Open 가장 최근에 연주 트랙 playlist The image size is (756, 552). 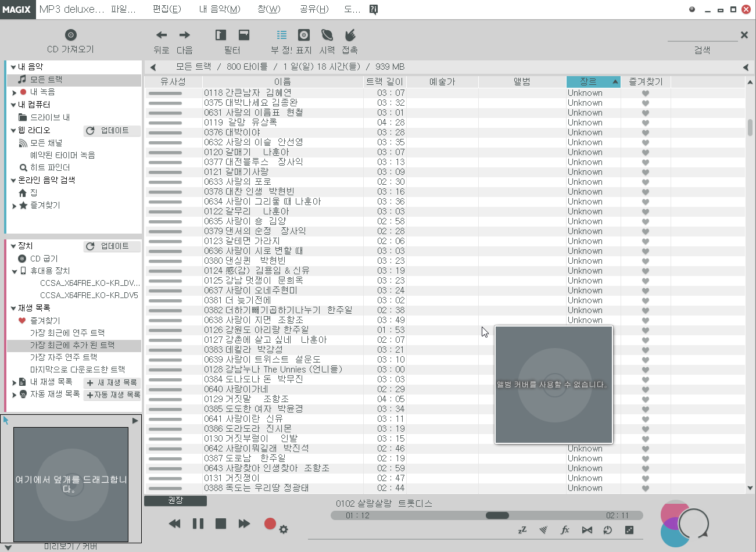pyautogui.click(x=67, y=333)
